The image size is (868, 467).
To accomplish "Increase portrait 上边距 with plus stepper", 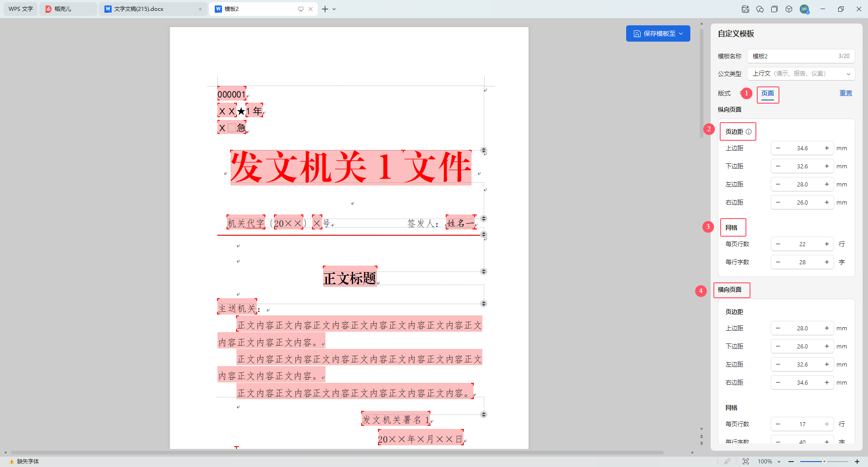I will coord(826,148).
